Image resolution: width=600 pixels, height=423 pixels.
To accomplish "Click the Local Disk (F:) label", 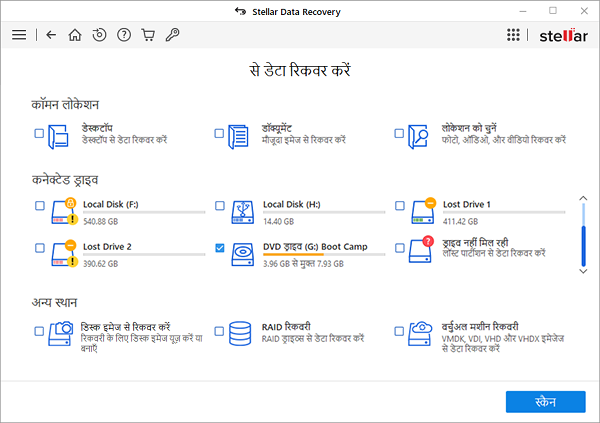I will click(x=111, y=204).
